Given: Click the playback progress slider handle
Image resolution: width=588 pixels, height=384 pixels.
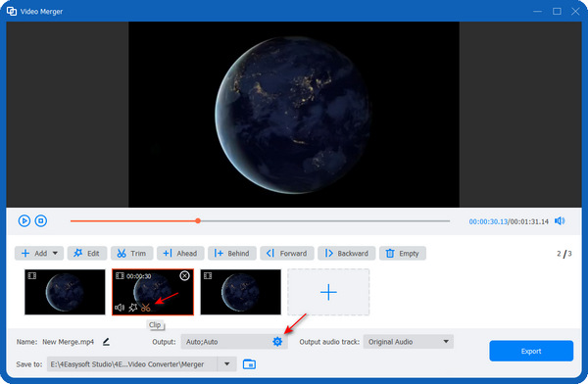Looking at the screenshot, I should [x=198, y=220].
